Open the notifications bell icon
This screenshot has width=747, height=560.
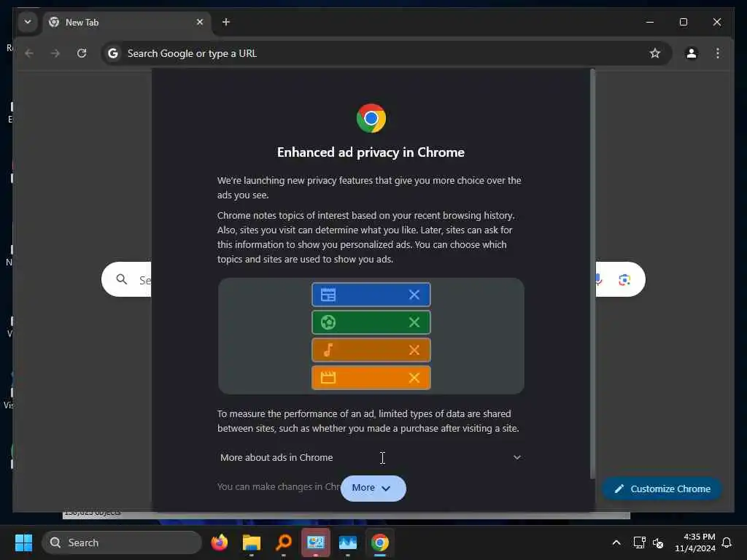[727, 542]
